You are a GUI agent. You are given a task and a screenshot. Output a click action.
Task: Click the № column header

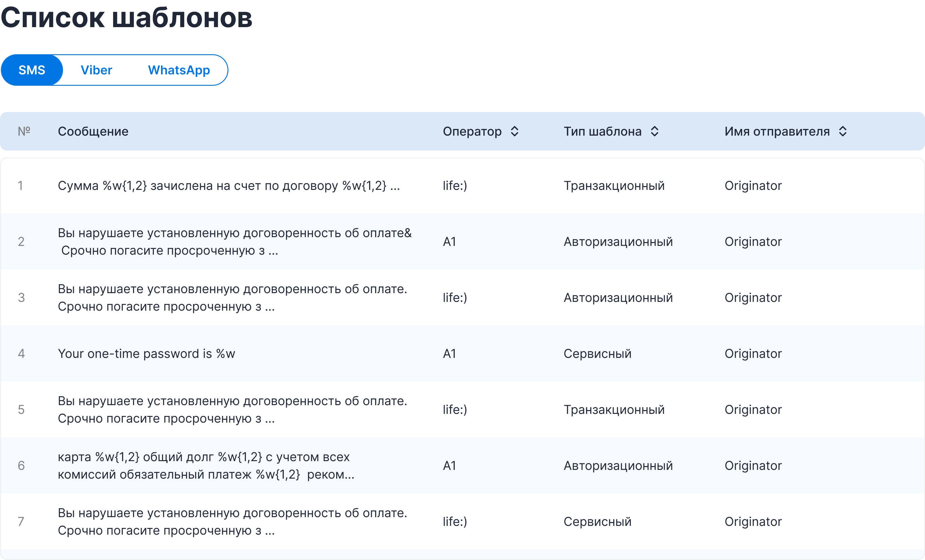pyautogui.click(x=24, y=131)
